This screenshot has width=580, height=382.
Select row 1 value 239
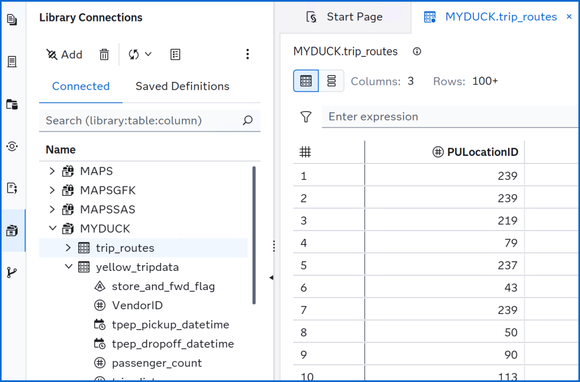[x=507, y=176]
